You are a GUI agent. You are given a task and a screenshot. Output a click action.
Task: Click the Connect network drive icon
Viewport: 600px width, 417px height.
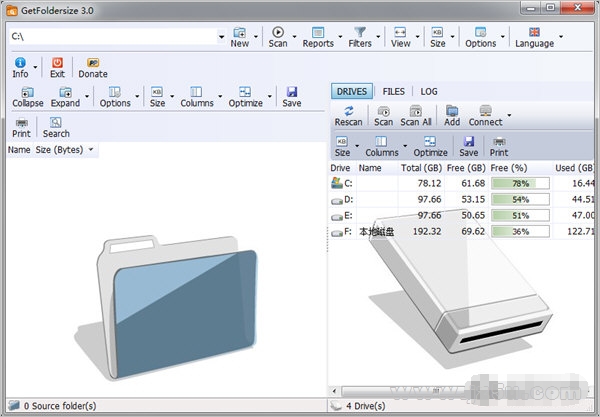485,116
